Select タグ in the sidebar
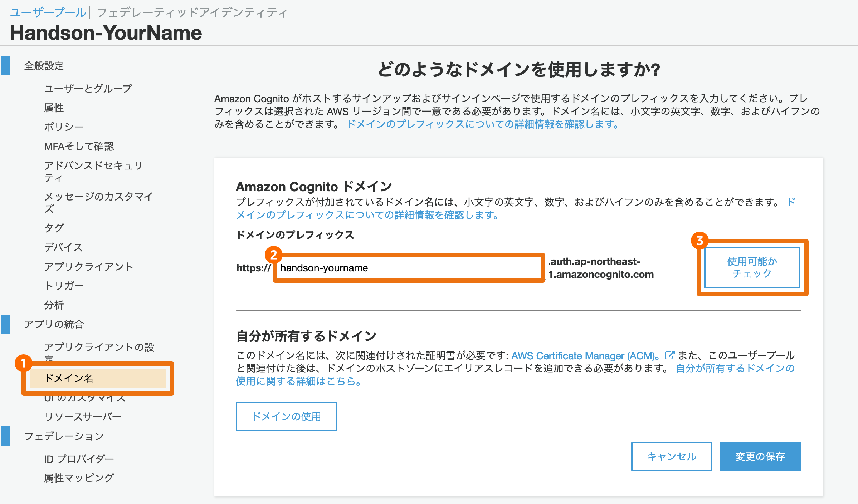Viewport: 858px width, 504px height. coord(54,228)
